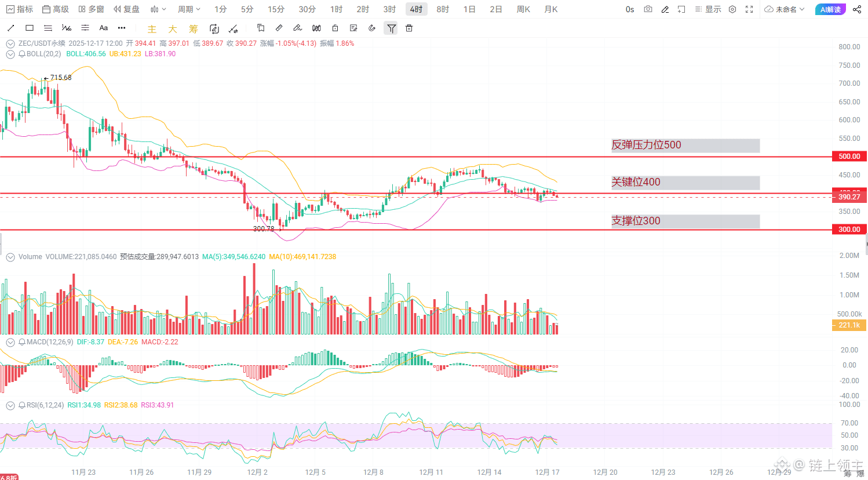Expand the 周期 period dropdown
Screen dimensions: 868x480
189,9
